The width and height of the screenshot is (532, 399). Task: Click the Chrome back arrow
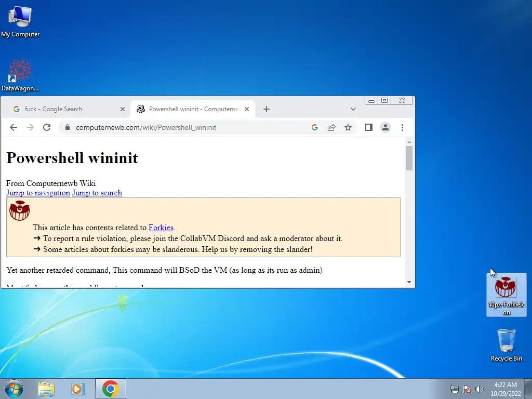click(x=13, y=127)
